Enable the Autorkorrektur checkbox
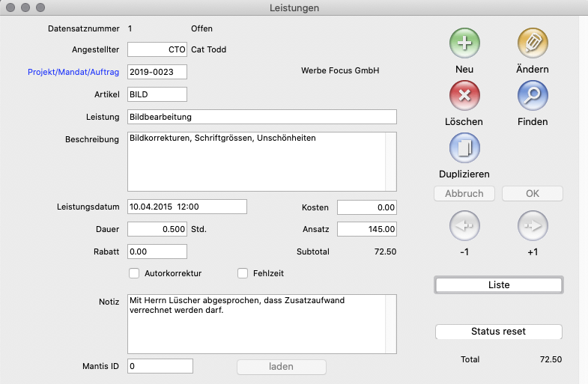Screen dimensions: 588x384 [135, 273]
